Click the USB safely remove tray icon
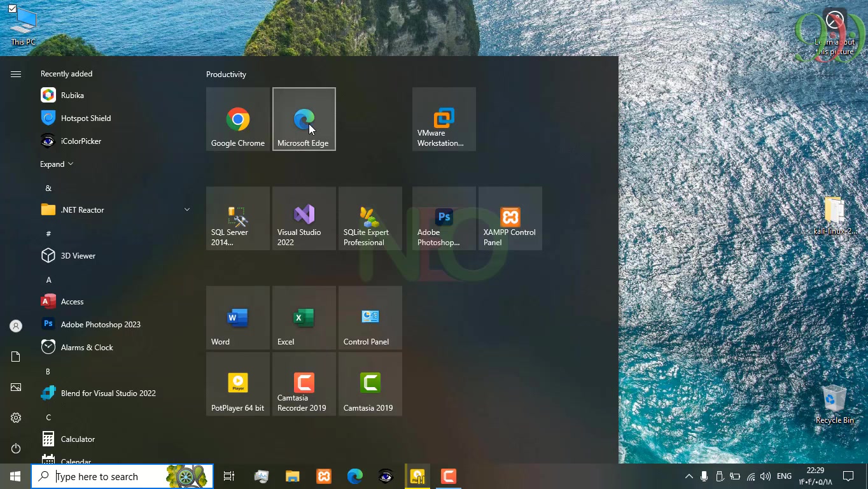This screenshot has width=868, height=489. point(720,476)
